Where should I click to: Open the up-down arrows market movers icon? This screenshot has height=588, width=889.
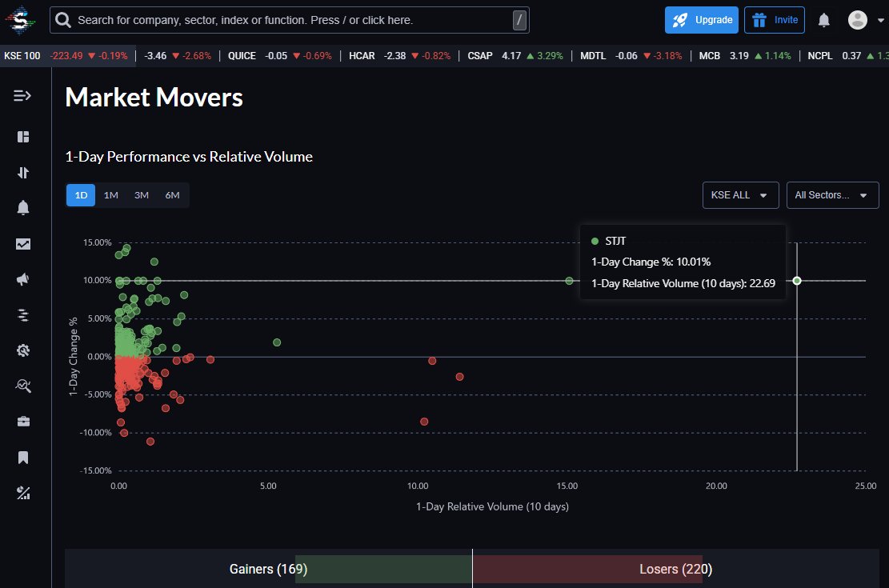coord(23,173)
